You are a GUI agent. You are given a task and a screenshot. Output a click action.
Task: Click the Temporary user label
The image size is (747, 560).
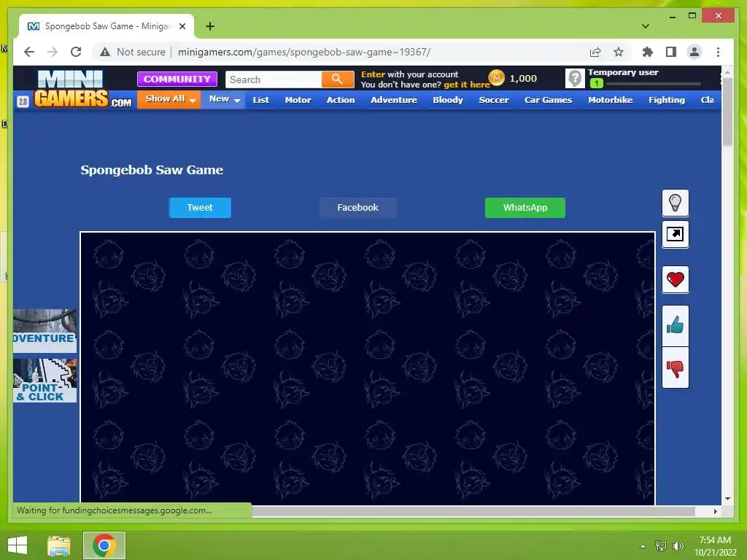(623, 72)
